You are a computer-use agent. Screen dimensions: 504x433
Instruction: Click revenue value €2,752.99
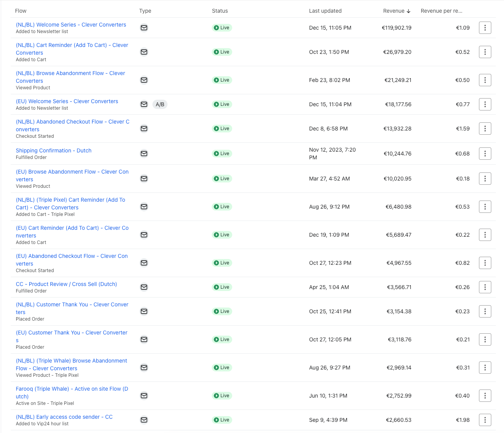(x=399, y=396)
